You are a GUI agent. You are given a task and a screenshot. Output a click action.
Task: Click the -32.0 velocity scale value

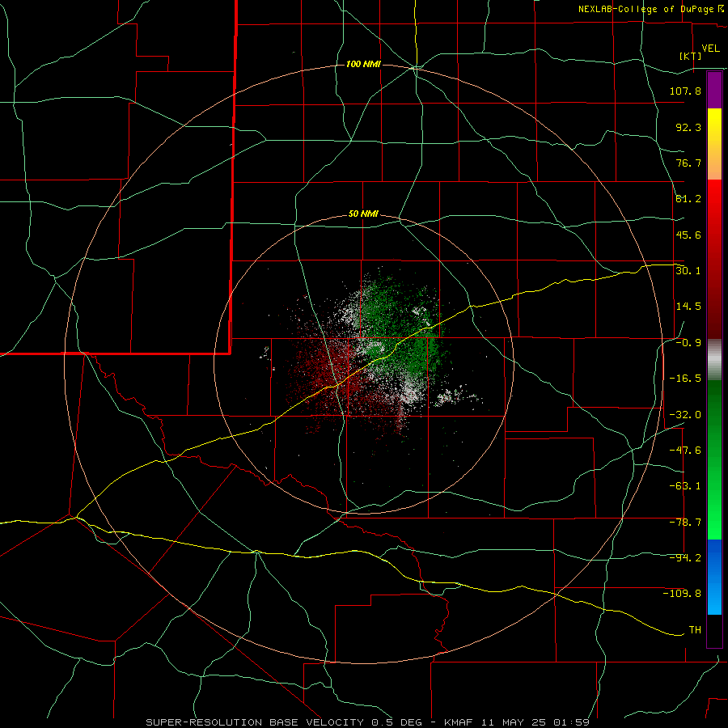pyautogui.click(x=685, y=415)
